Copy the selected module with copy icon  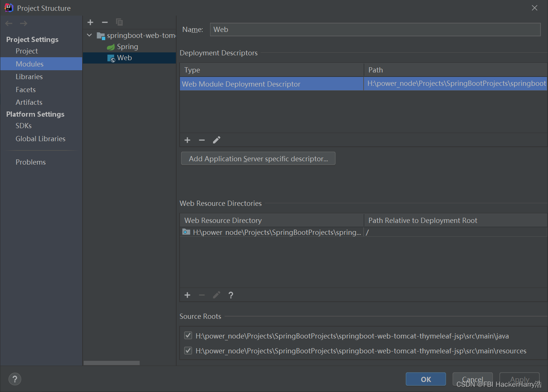tap(119, 22)
